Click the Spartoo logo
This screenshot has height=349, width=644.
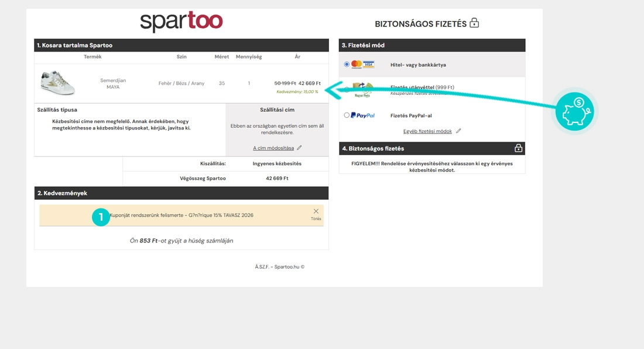[181, 22]
